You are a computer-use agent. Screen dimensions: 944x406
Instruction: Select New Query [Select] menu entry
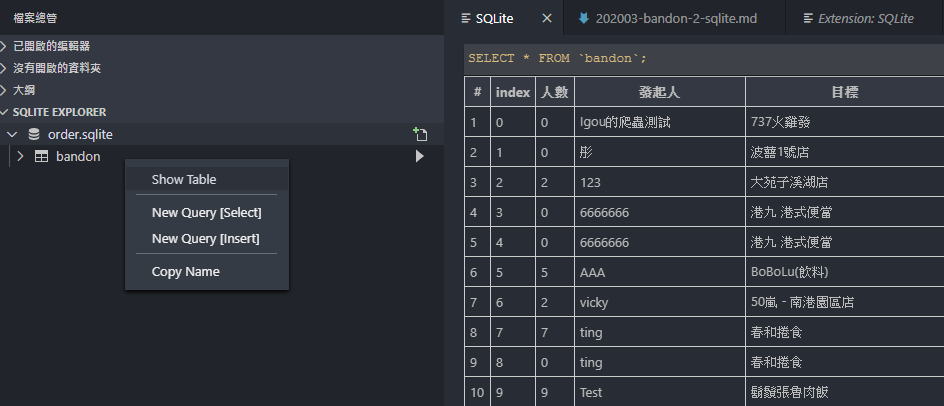[x=206, y=213]
